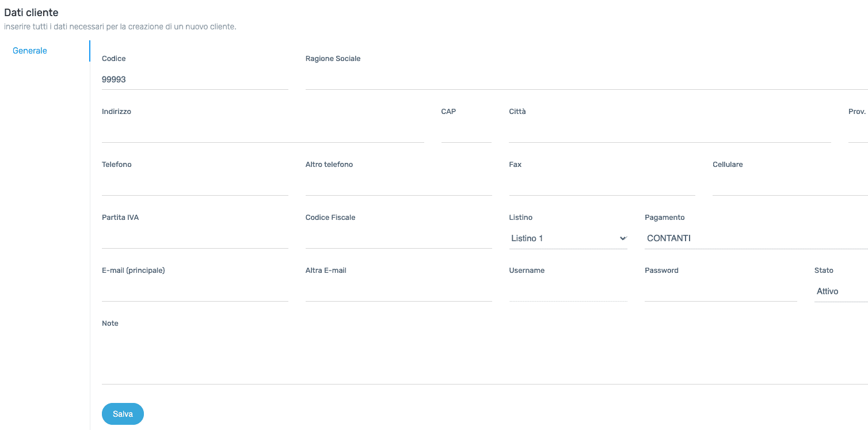Select the Città input field
Viewport: 868px width, 430px height.
pyautogui.click(x=670, y=132)
